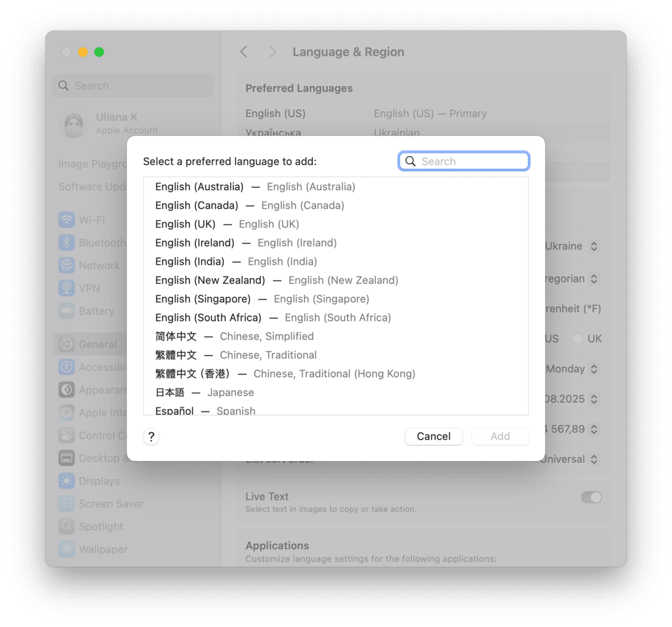Viewport: 672px width, 627px height.
Task: Click the Appearance icon in sidebar
Action: (x=67, y=389)
